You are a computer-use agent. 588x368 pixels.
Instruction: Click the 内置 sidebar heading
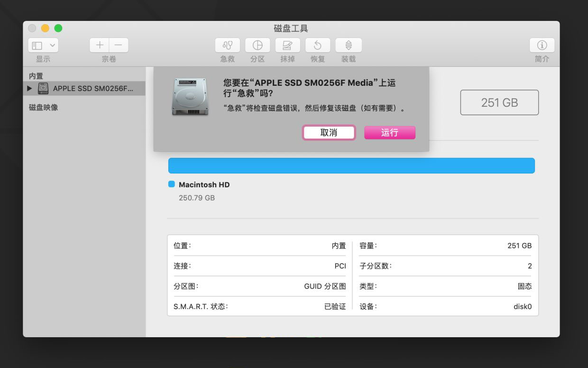click(36, 76)
